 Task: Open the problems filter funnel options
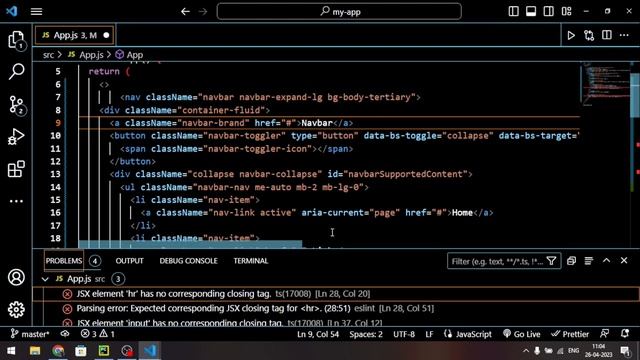tap(551, 261)
